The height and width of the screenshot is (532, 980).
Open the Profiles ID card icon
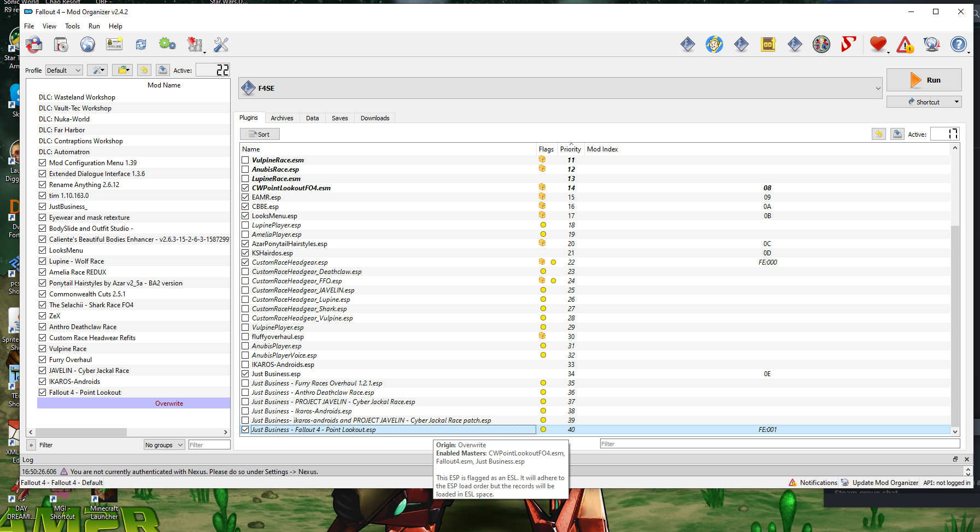114,44
